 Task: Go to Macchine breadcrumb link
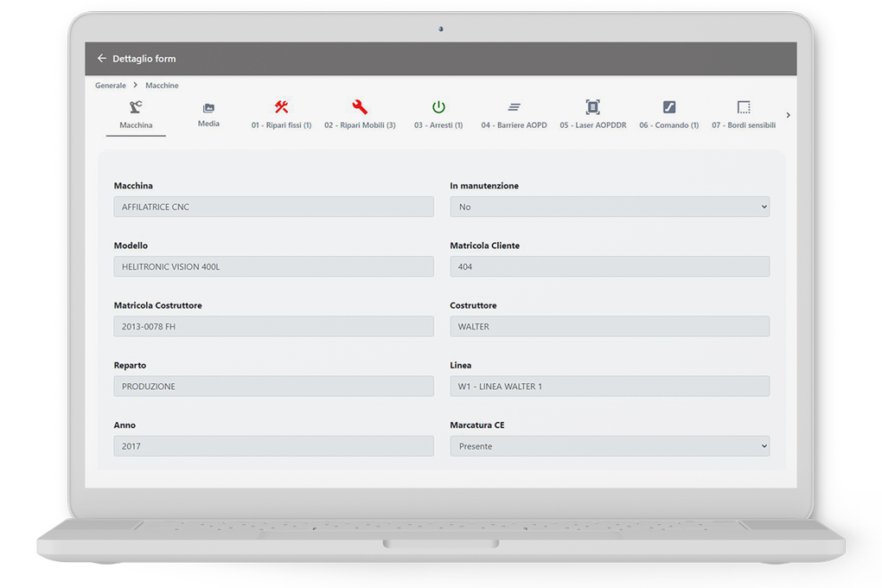pyautogui.click(x=162, y=86)
